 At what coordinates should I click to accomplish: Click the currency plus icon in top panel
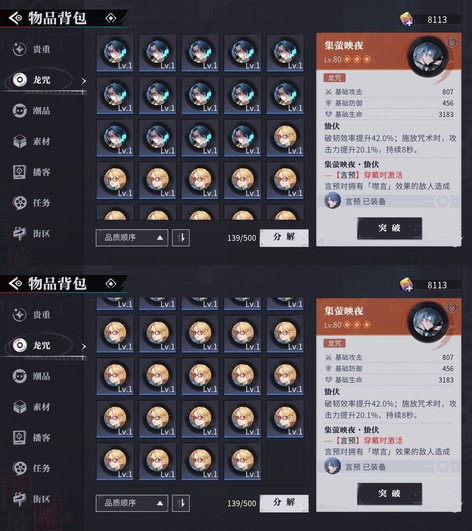click(x=407, y=19)
